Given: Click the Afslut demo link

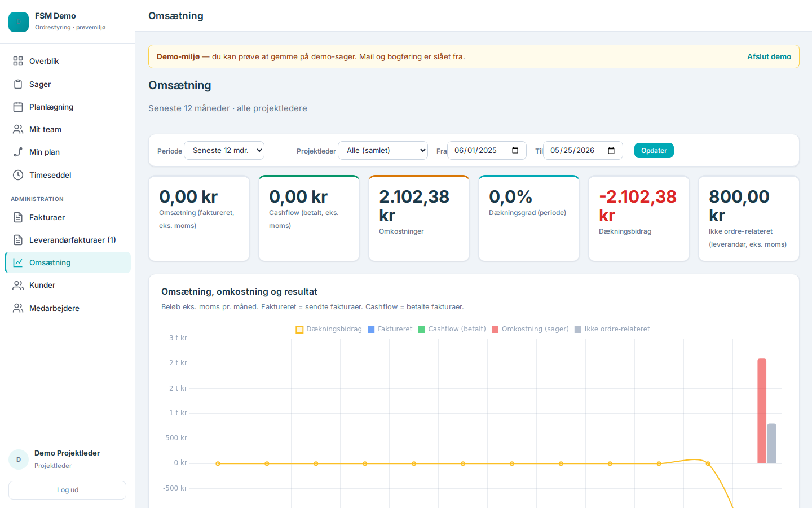Looking at the screenshot, I should [769, 56].
